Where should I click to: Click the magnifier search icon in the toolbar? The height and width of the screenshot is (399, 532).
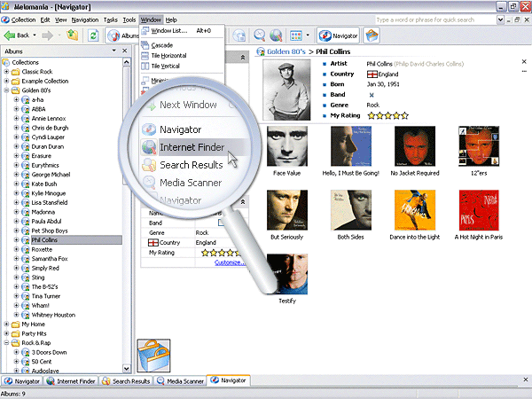coord(260,35)
